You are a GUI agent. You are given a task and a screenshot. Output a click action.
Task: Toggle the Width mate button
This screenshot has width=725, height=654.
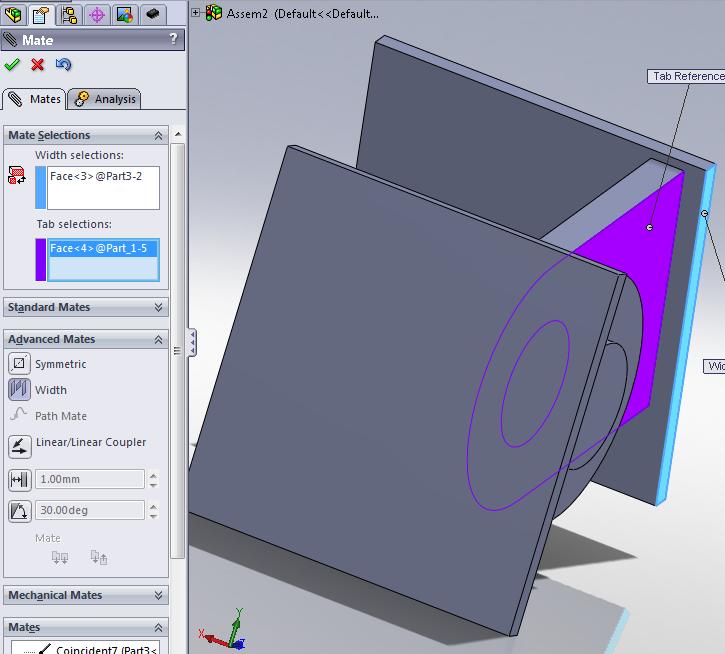[x=19, y=389]
